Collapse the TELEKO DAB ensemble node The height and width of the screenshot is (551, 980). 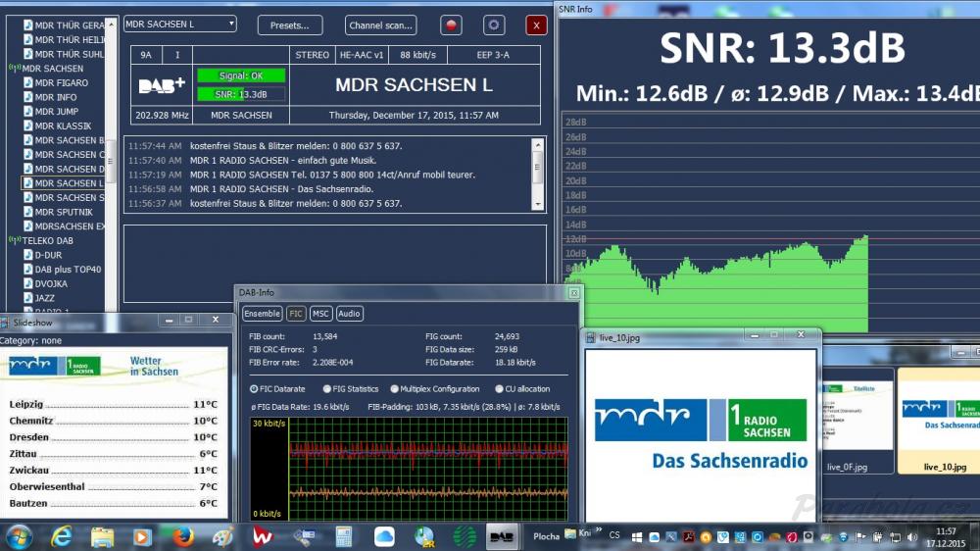tap(15, 240)
